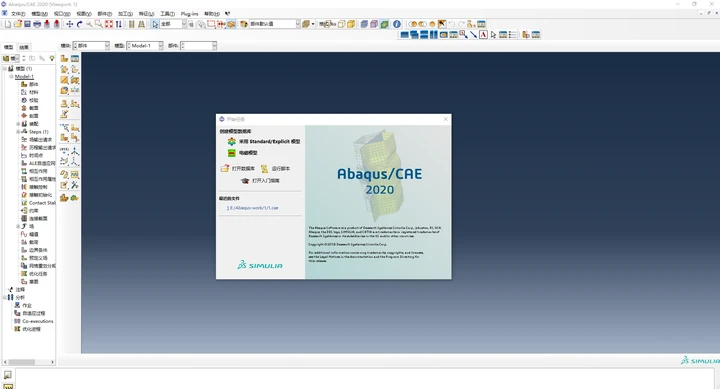
Task: Click the model tree horizontal scrollbar thumb
Action: coord(22,362)
